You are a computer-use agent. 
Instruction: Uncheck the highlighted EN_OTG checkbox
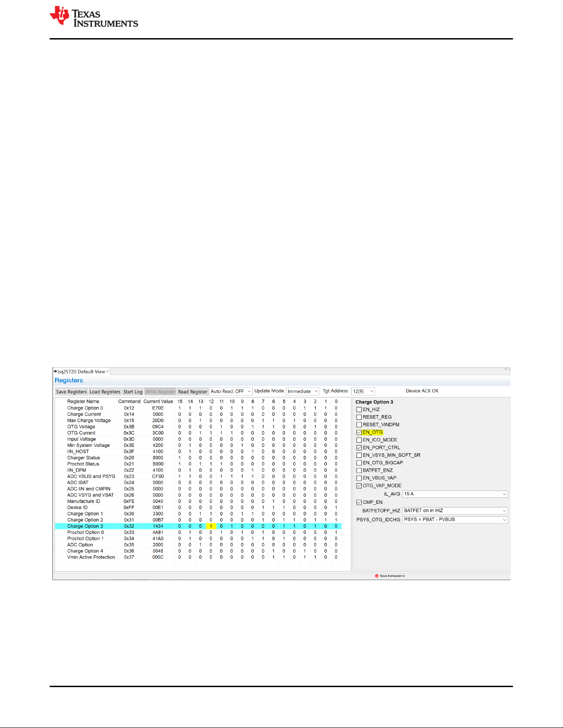pyautogui.click(x=359, y=432)
